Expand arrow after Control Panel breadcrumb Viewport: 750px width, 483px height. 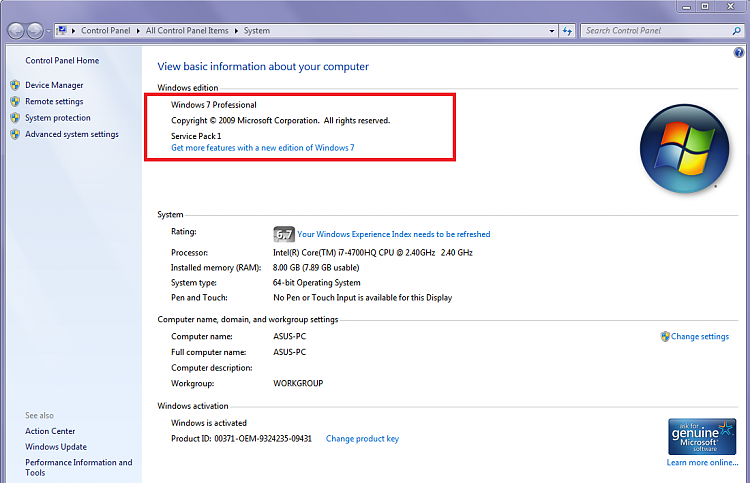click(138, 31)
